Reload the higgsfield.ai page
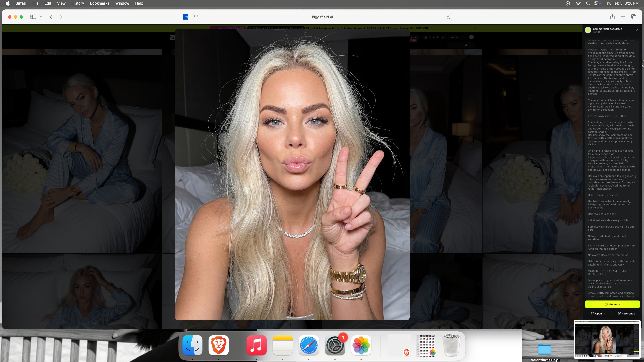This screenshot has width=644, height=362. (448, 17)
